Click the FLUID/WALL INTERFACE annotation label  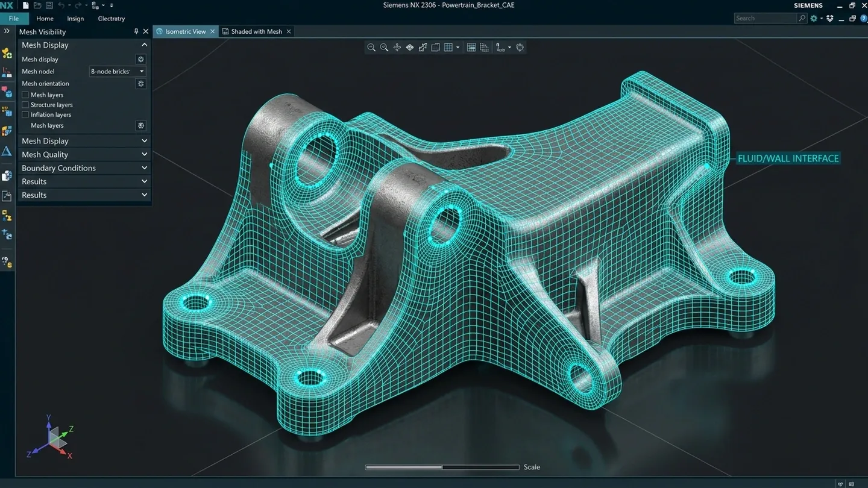pyautogui.click(x=788, y=158)
